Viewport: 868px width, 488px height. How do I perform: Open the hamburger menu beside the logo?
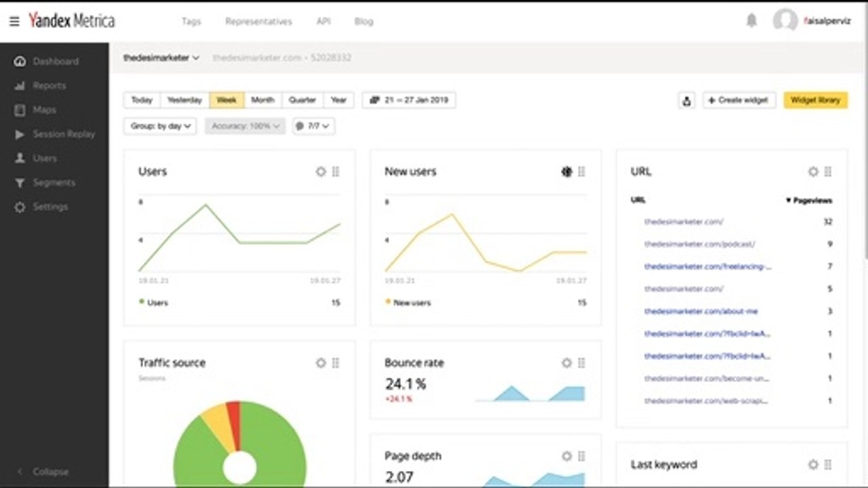[14, 21]
